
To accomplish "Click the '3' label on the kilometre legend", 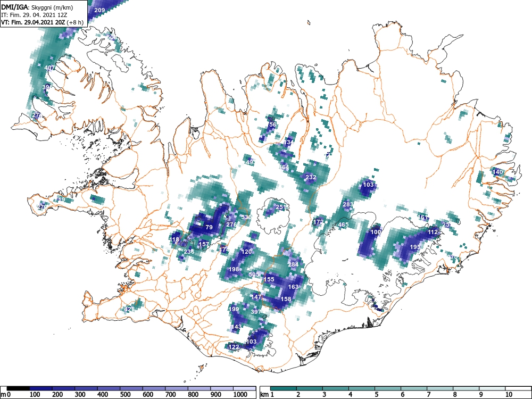I will tap(324, 394).
